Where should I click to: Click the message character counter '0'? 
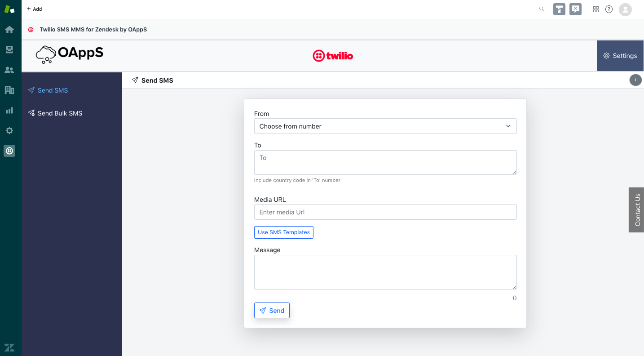coord(515,298)
